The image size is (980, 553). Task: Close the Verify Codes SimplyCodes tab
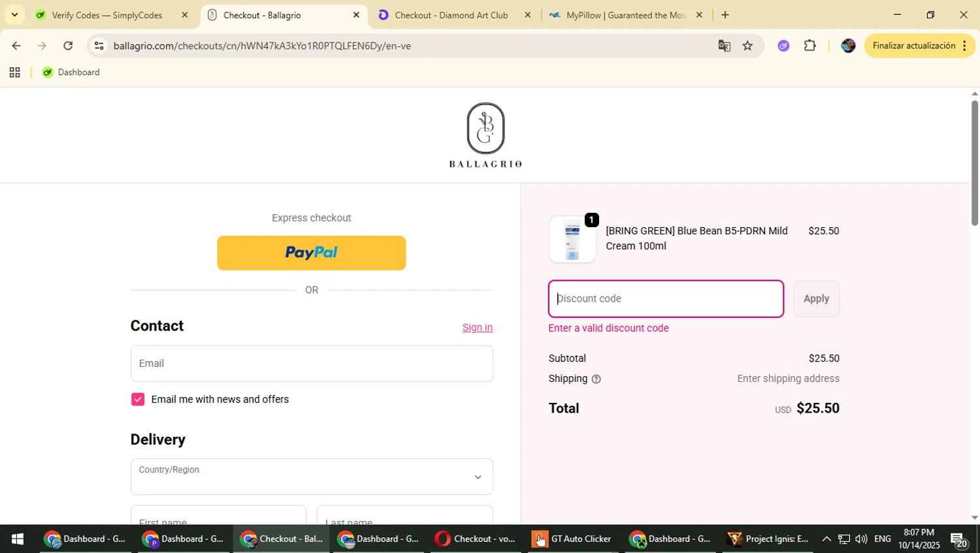[x=184, y=15]
